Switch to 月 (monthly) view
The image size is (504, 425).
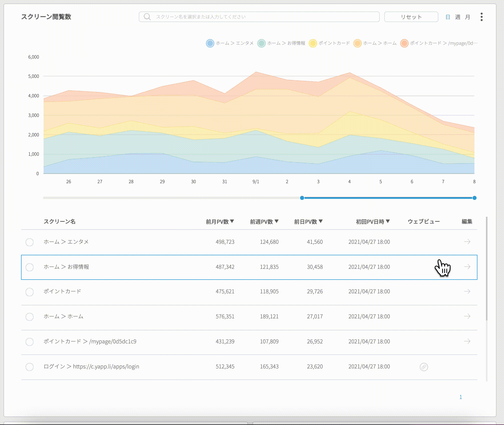click(x=467, y=17)
